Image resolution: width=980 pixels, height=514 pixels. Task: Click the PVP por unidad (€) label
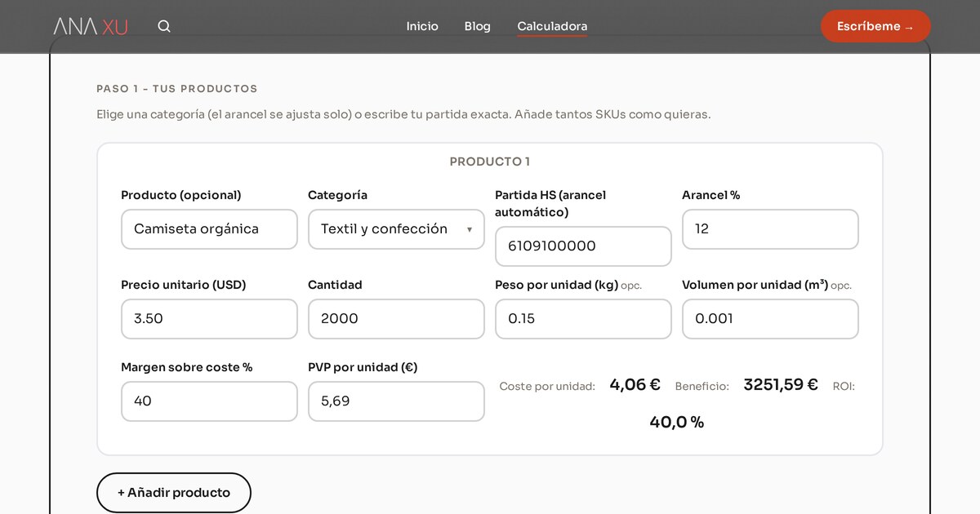point(363,367)
